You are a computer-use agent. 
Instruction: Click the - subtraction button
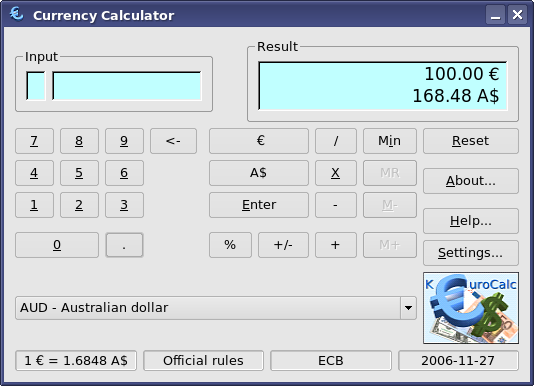tap(336, 205)
